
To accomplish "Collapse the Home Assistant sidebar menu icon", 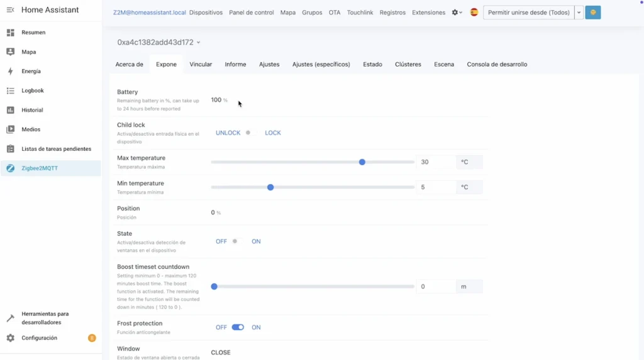I will (10, 10).
